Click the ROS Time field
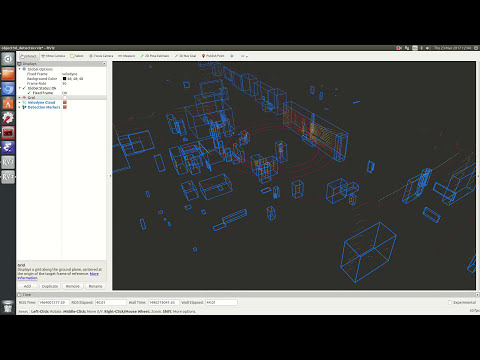480x360 pixels. click(x=54, y=302)
